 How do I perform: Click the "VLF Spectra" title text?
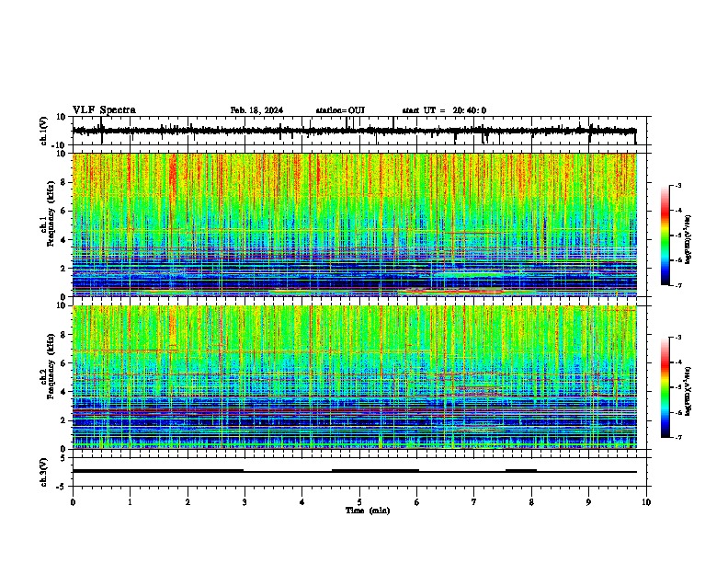click(x=104, y=110)
